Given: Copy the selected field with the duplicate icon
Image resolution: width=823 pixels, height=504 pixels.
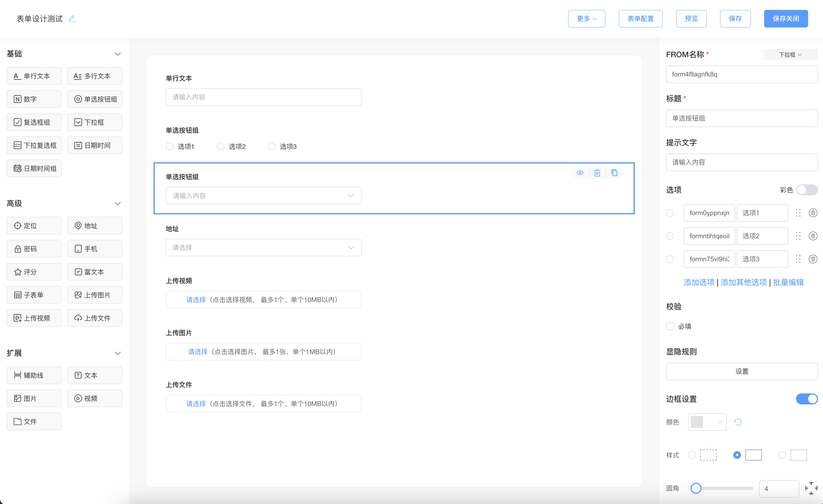Looking at the screenshot, I should 615,172.
